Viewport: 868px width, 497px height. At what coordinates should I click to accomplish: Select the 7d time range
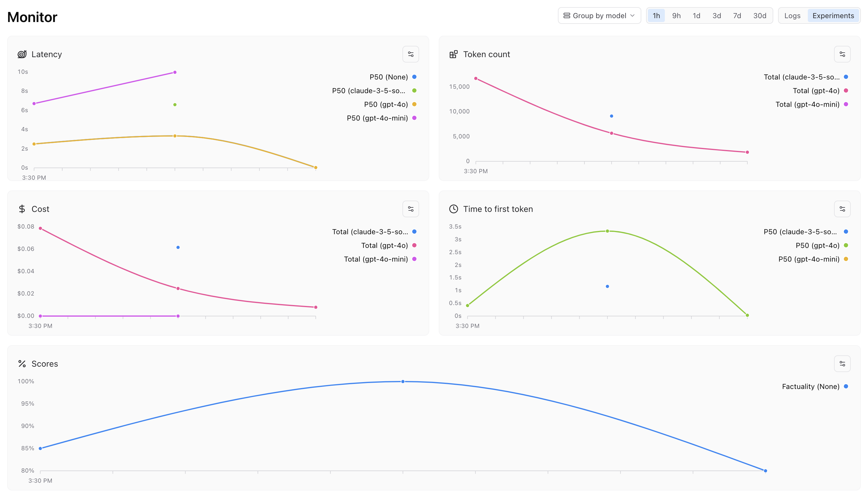coord(737,16)
